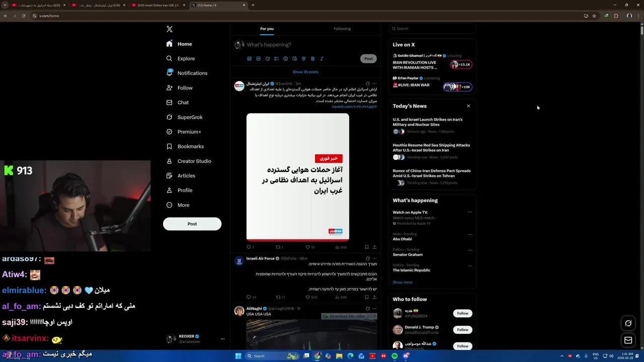The height and width of the screenshot is (362, 644).
Task: Open Premium+ in the sidebar
Action: click(184, 132)
